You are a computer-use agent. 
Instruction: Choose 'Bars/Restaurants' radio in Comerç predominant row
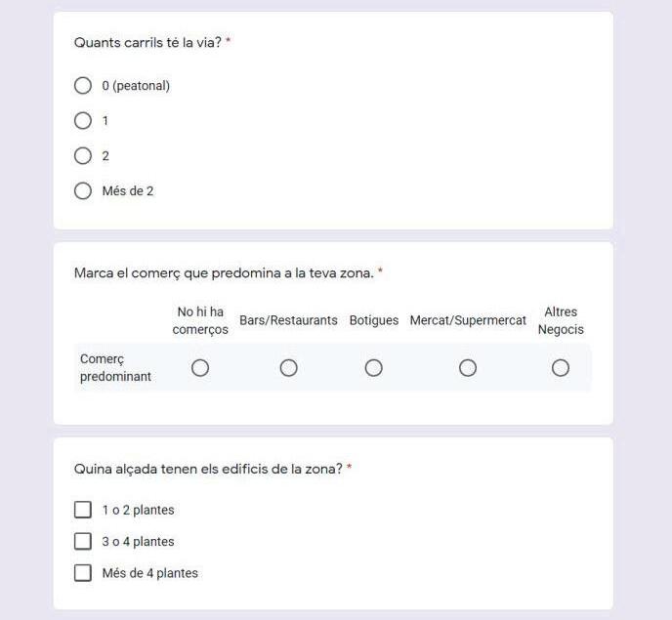289,368
